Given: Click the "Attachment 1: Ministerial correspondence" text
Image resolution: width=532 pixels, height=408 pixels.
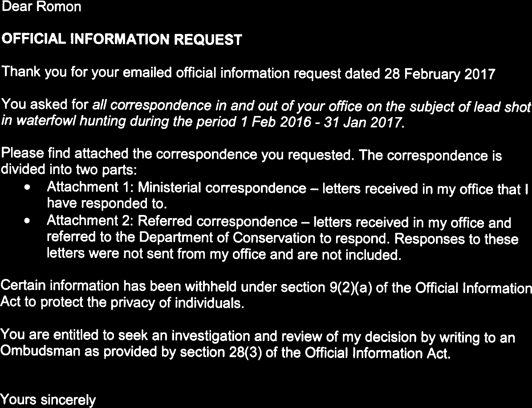Looking at the screenshot, I should point(177,188).
